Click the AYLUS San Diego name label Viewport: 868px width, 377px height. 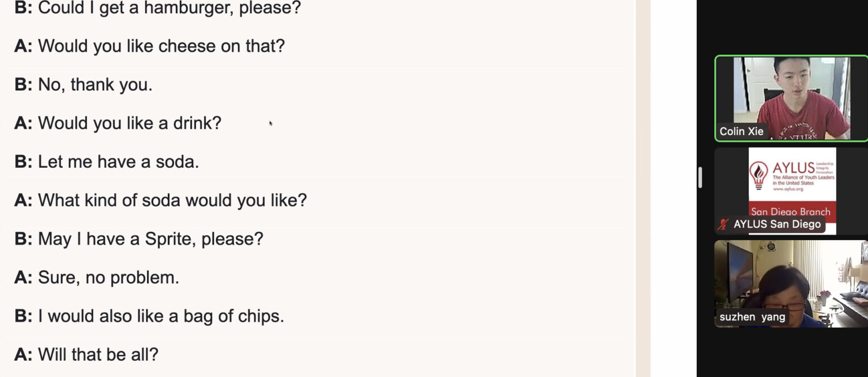tap(777, 224)
